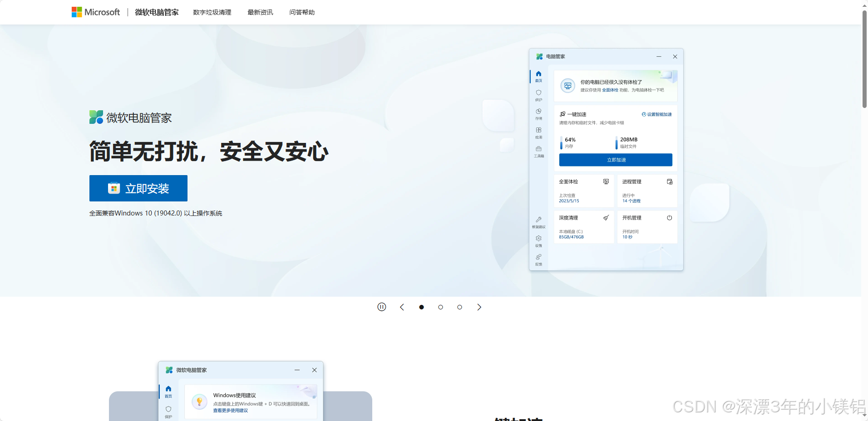The width and height of the screenshot is (868, 421).
Task: Click 保护 icon in the lower 微软电脑管家 preview
Action: tap(168, 409)
